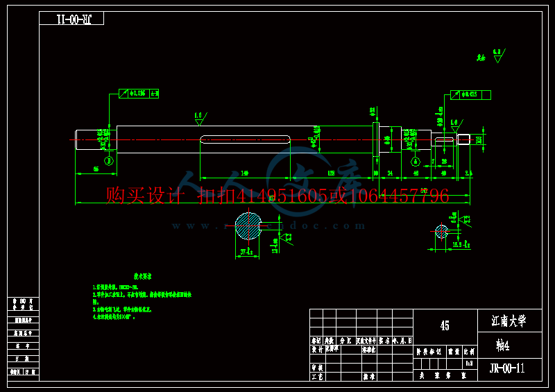Click the "技术要求" heading
The width and height of the screenshot is (555, 392).
pyautogui.click(x=143, y=276)
